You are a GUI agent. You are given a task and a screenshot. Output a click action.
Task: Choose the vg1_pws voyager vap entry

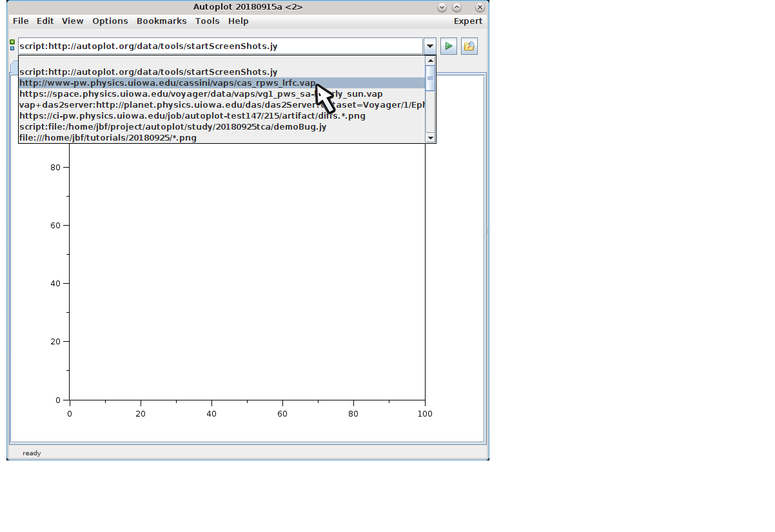tap(201, 94)
